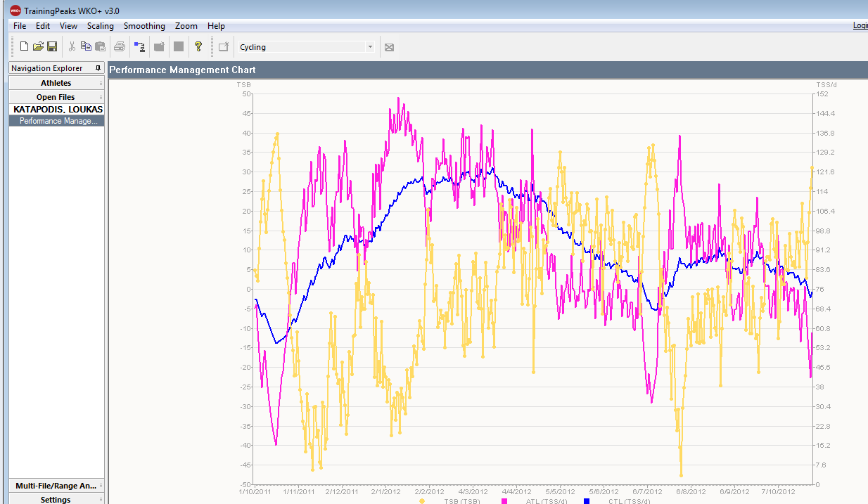Open a file with the folder icon
The height and width of the screenshot is (504, 868).
38,47
